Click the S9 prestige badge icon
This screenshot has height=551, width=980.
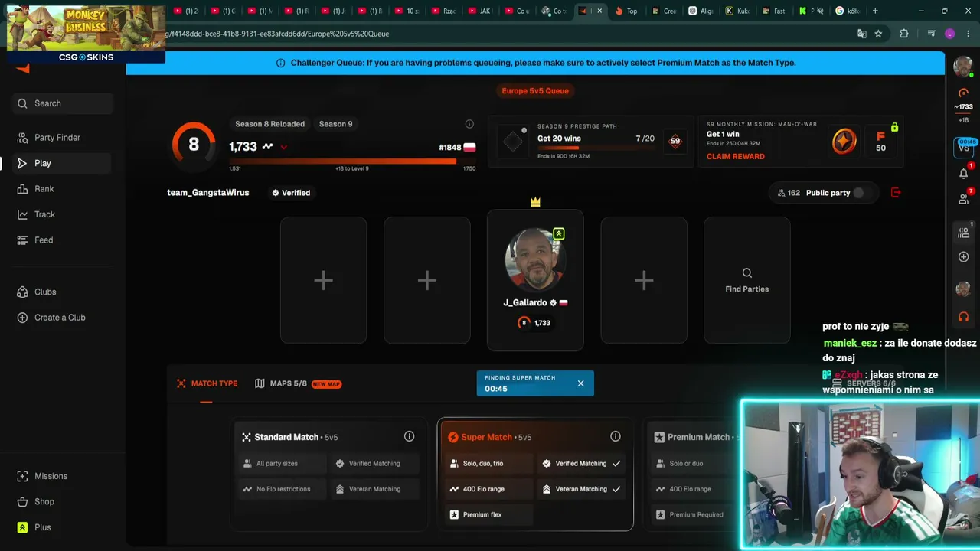pyautogui.click(x=675, y=141)
